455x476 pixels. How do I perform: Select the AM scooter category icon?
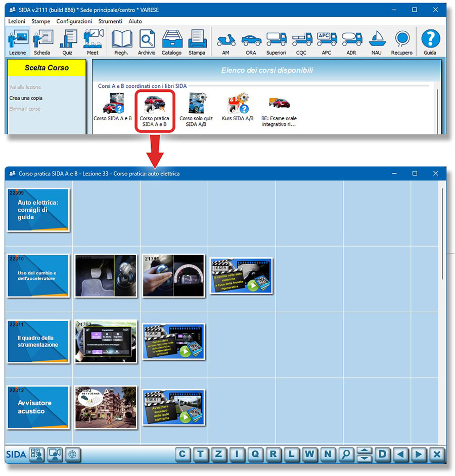click(x=225, y=42)
